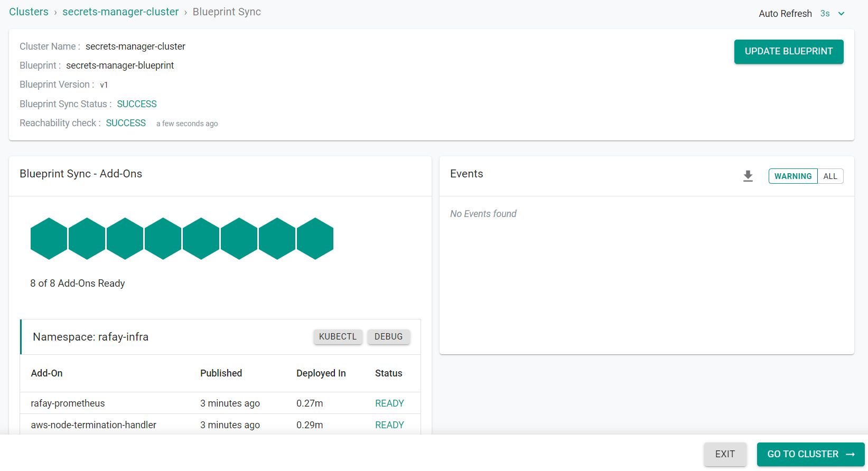The image size is (868, 471).
Task: Click the first add-on hexagon
Action: [x=49, y=239]
